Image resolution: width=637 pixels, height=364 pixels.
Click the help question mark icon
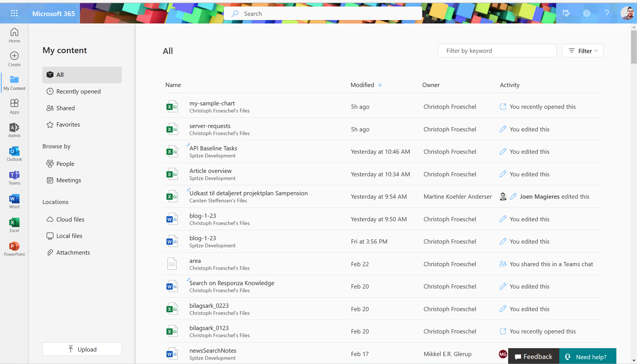(607, 13)
